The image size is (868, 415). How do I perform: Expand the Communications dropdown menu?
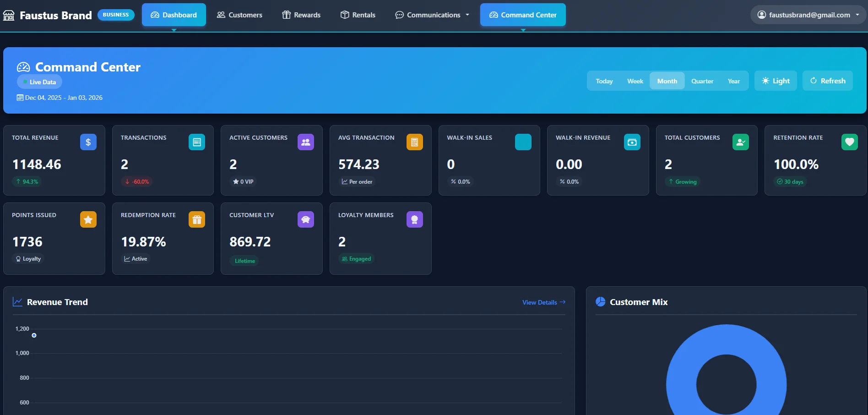(x=431, y=15)
